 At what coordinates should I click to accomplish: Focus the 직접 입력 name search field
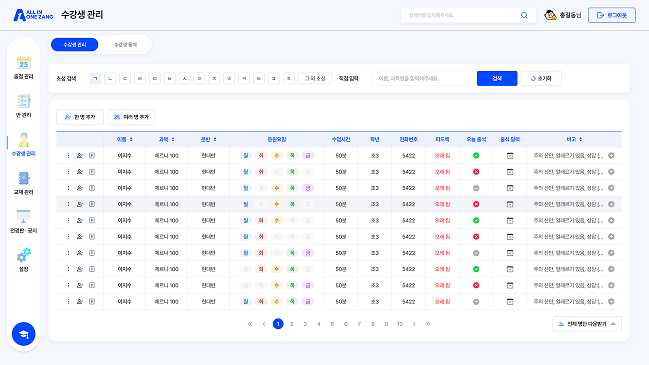(423, 78)
